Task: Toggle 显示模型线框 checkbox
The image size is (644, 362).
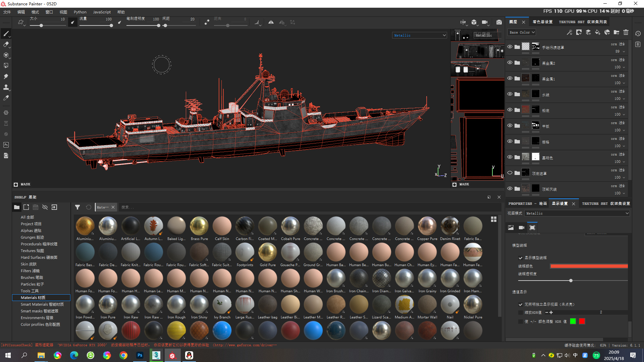Action: [x=521, y=258]
